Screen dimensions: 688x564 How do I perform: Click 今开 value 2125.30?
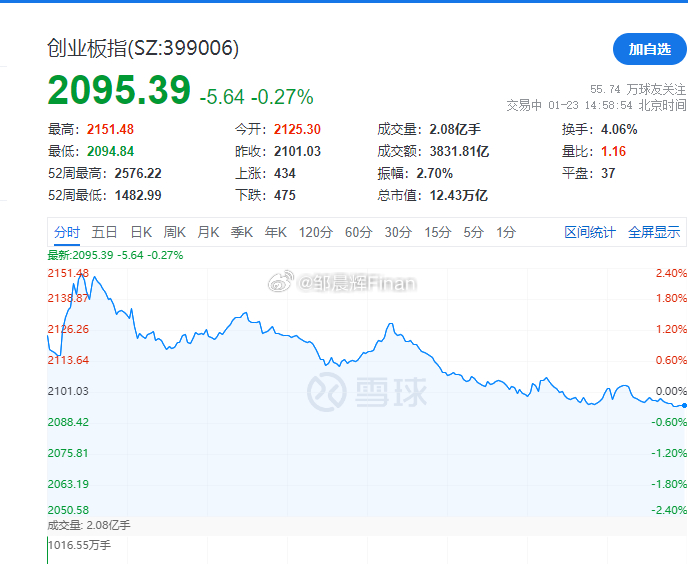click(x=297, y=129)
